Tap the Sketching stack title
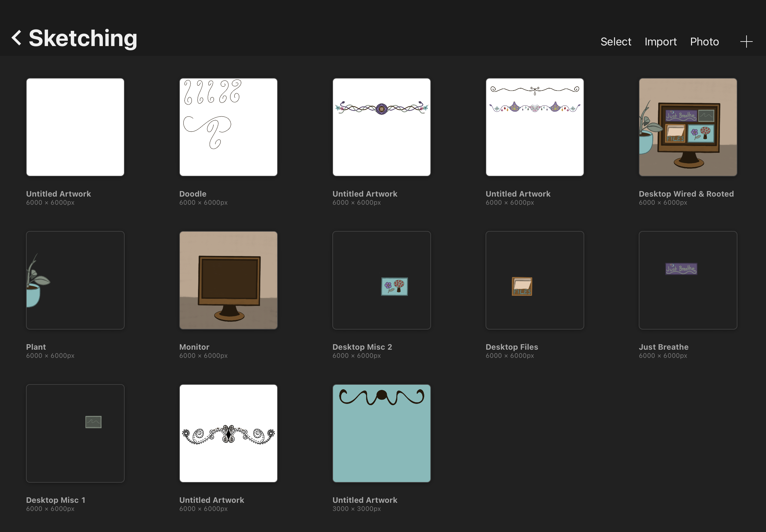Image resolution: width=766 pixels, height=532 pixels. [83, 38]
